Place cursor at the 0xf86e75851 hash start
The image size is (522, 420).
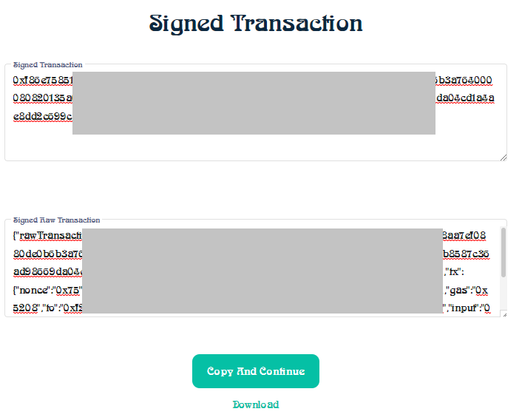point(43,81)
